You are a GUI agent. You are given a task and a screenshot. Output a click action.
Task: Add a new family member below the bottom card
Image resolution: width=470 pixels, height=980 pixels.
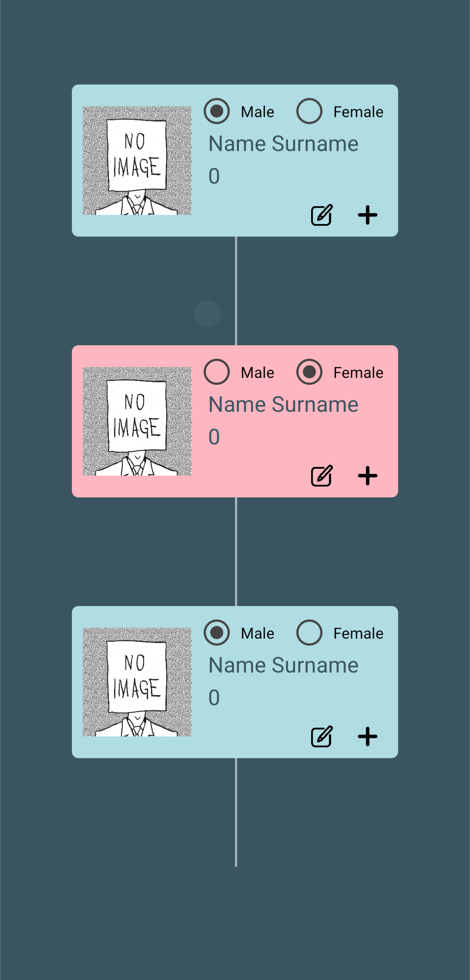coord(368,735)
